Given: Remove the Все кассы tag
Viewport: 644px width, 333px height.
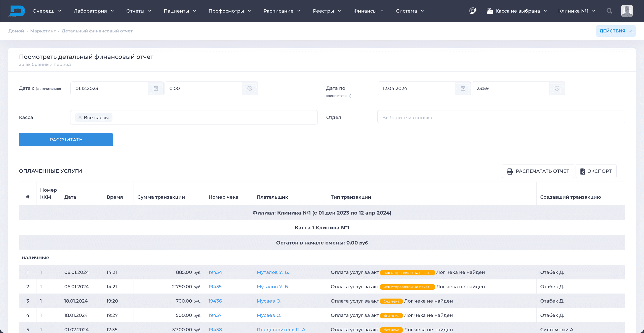Looking at the screenshot, I should click(80, 117).
